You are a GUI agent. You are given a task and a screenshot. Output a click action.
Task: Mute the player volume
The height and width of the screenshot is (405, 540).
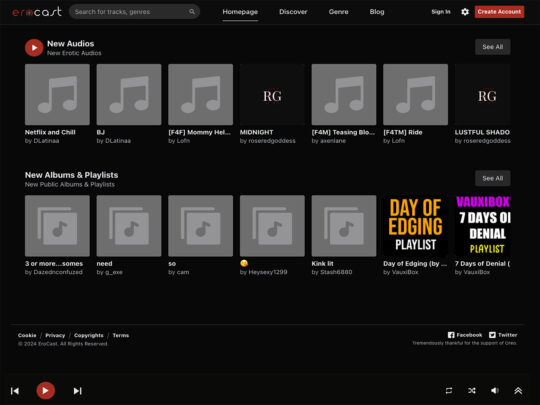coord(495,391)
